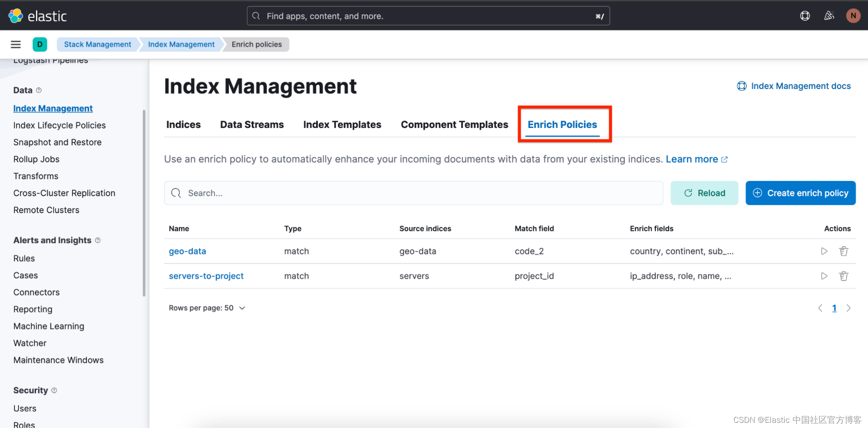868x428 pixels.
Task: Open Cases in the sidebar
Action: (x=26, y=276)
